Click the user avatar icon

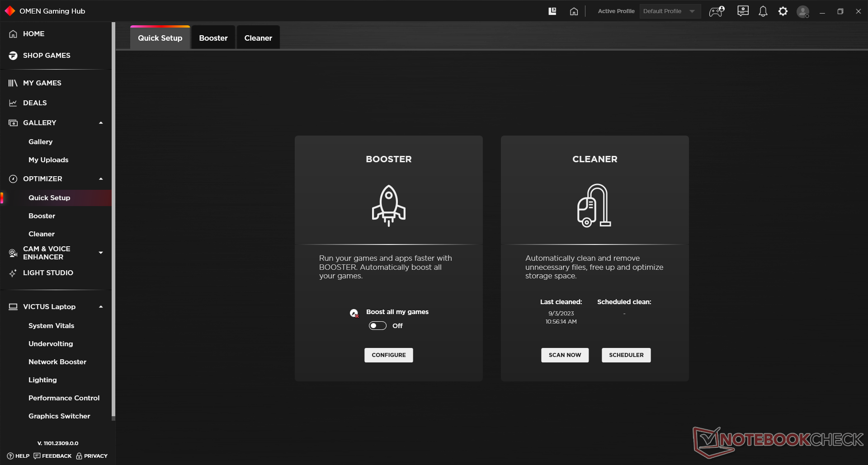coord(803,12)
